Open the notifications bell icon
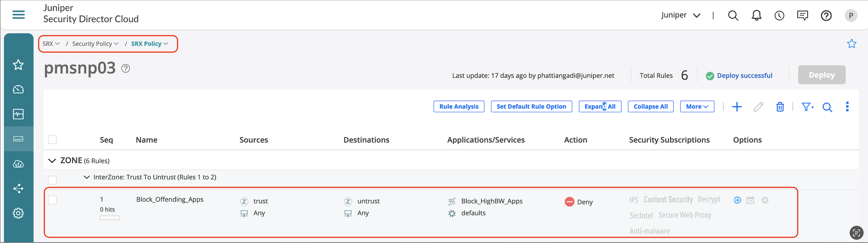The width and height of the screenshot is (868, 243). 756,15
